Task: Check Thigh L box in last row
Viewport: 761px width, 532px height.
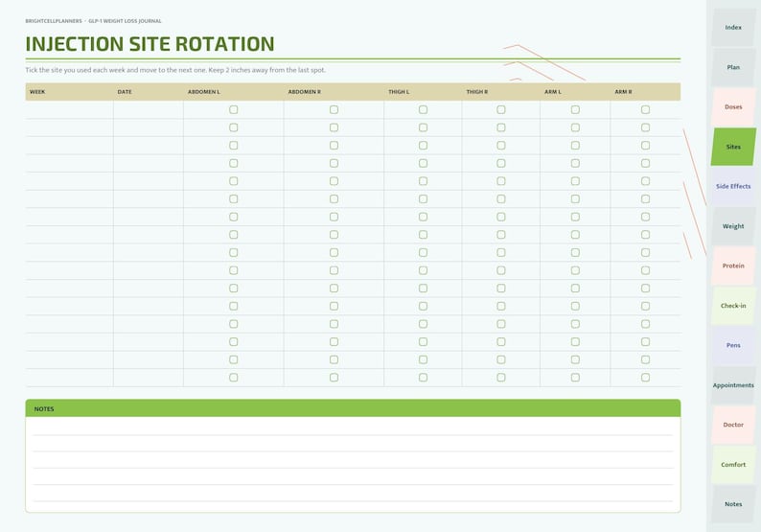Action: 424,378
